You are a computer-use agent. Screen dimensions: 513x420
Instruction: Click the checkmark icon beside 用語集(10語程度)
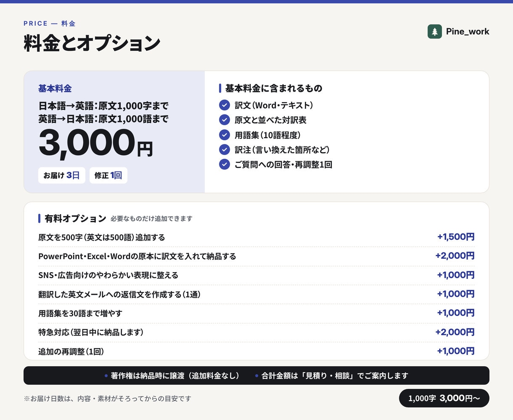pos(225,135)
